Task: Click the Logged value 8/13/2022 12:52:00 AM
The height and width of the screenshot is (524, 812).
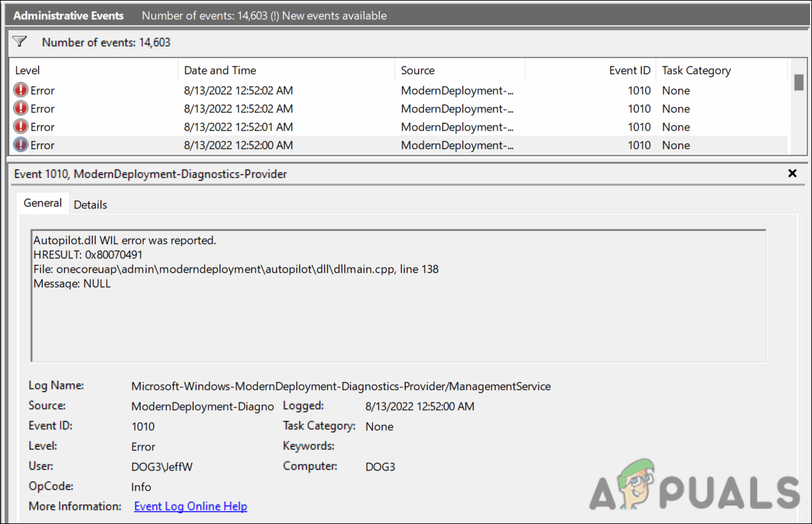Action: (420, 406)
